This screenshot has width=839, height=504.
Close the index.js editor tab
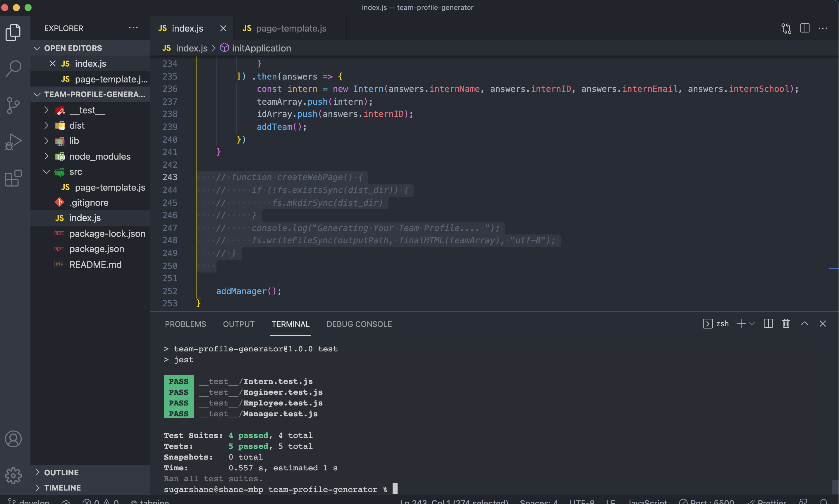[223, 28]
